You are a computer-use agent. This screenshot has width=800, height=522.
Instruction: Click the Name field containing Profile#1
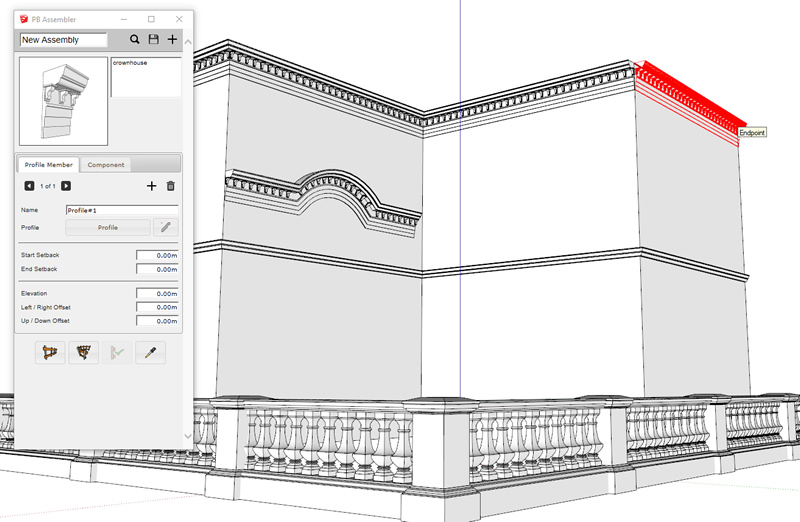pos(122,210)
